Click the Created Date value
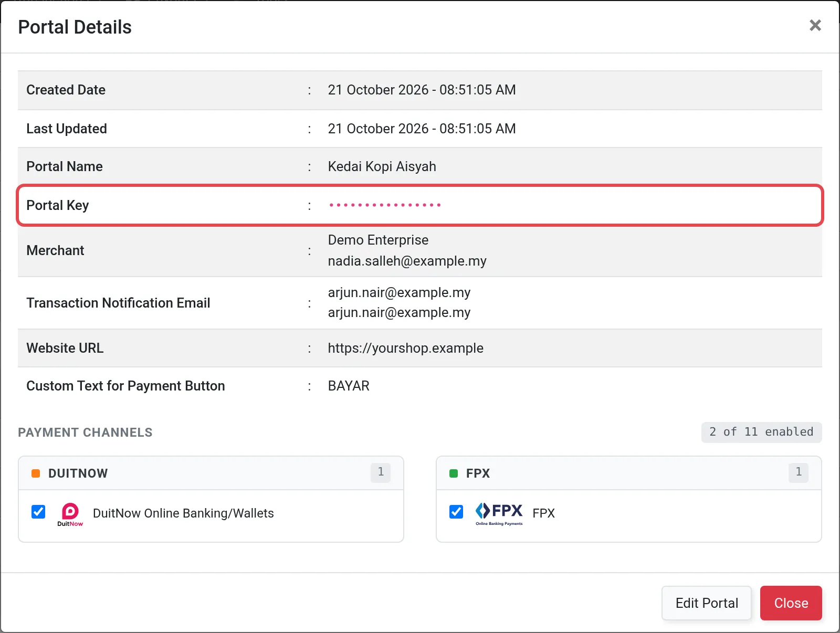 pyautogui.click(x=422, y=90)
